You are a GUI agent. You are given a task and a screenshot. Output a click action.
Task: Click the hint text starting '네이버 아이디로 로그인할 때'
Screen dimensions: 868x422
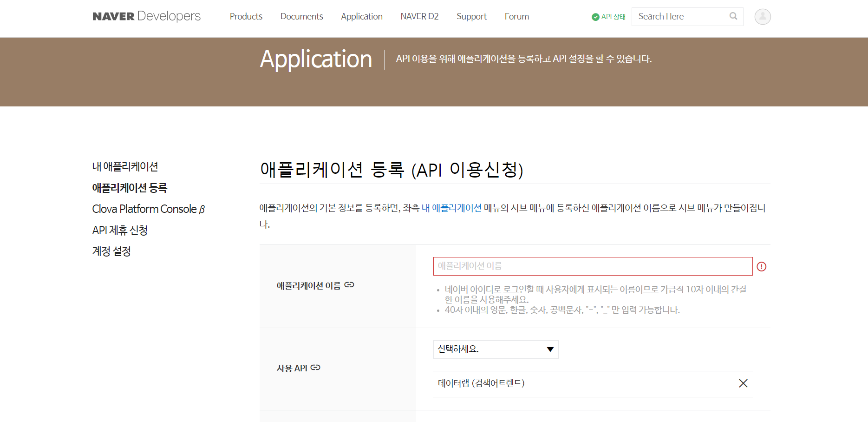595,294
